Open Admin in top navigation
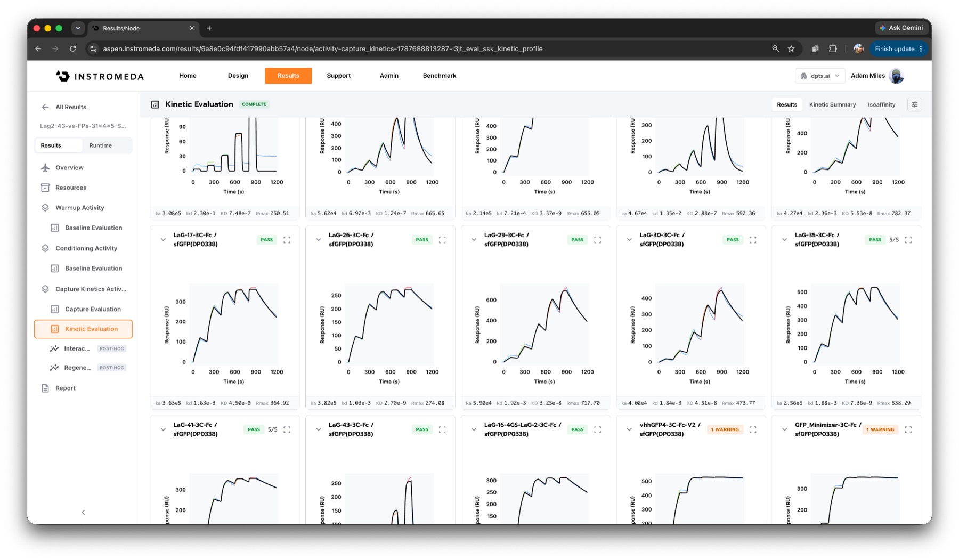 (389, 76)
